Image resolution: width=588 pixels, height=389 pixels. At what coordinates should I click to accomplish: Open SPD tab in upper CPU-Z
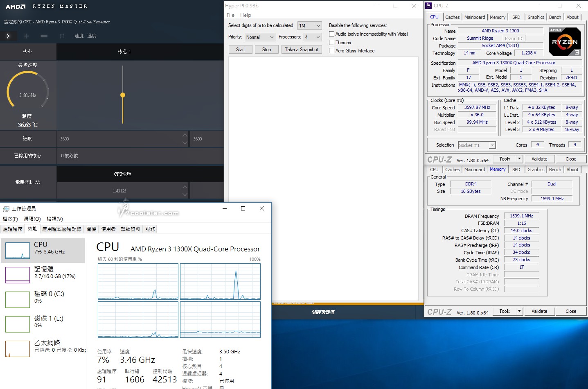[x=516, y=17]
